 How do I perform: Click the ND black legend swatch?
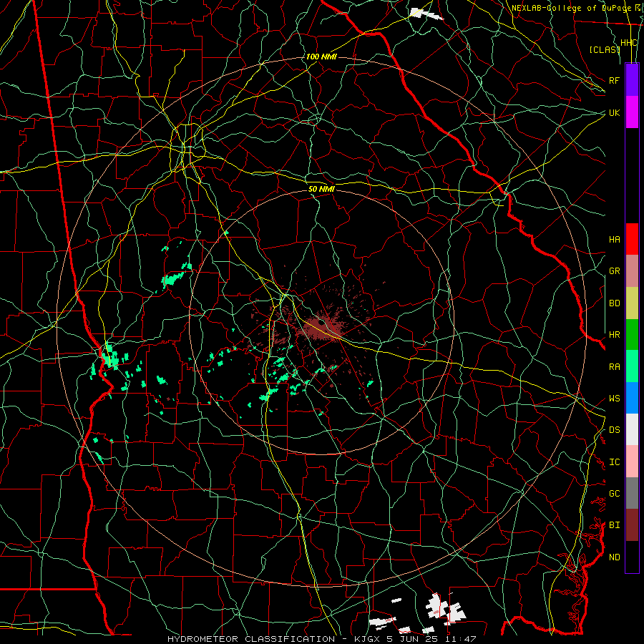632,557
